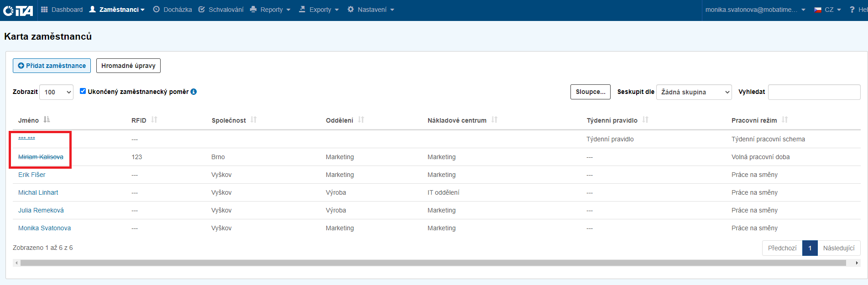Click the Oddělení column sort icon
Screen dimensions: 868x285
click(x=361, y=120)
